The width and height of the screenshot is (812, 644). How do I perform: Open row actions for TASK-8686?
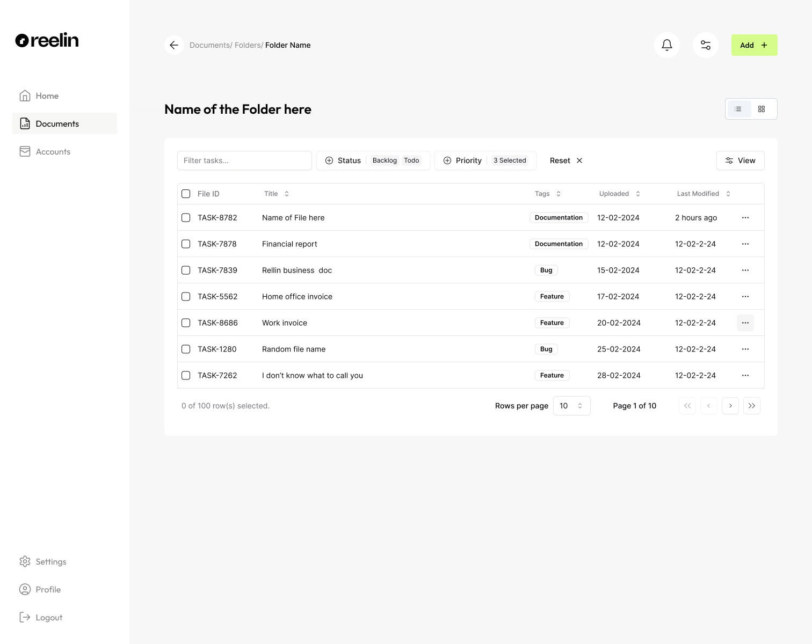[x=745, y=323]
